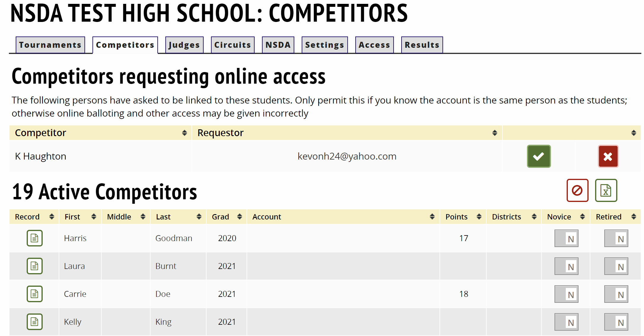The width and height of the screenshot is (644, 336).
Task: Toggle Retired switch for Kelly King
Action: pos(616,322)
